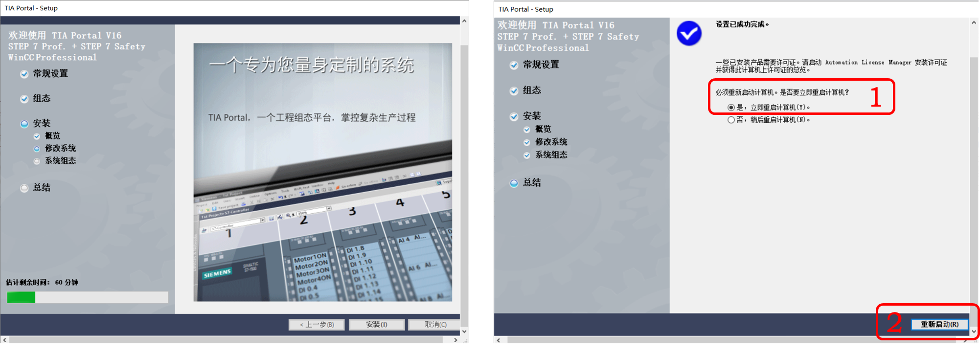Click the 安装 step circle icon in left installer
Viewport: 980px width, 356px height.
click(24, 124)
